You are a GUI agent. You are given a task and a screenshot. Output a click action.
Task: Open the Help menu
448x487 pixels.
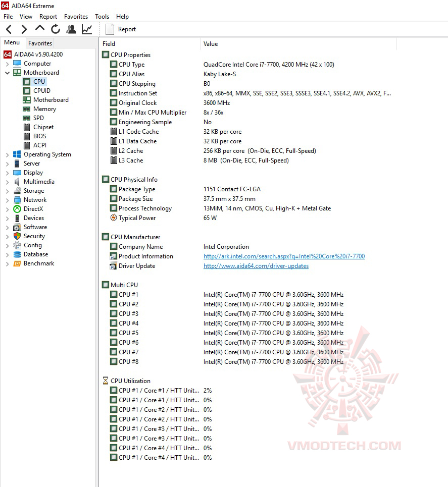(x=122, y=17)
